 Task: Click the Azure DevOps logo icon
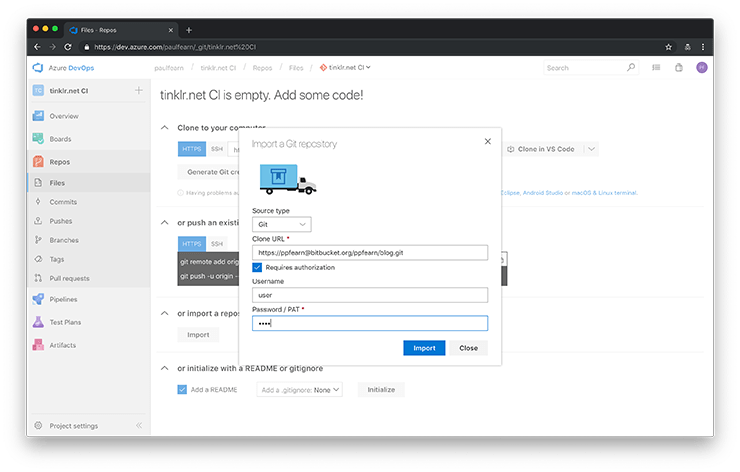[38, 67]
